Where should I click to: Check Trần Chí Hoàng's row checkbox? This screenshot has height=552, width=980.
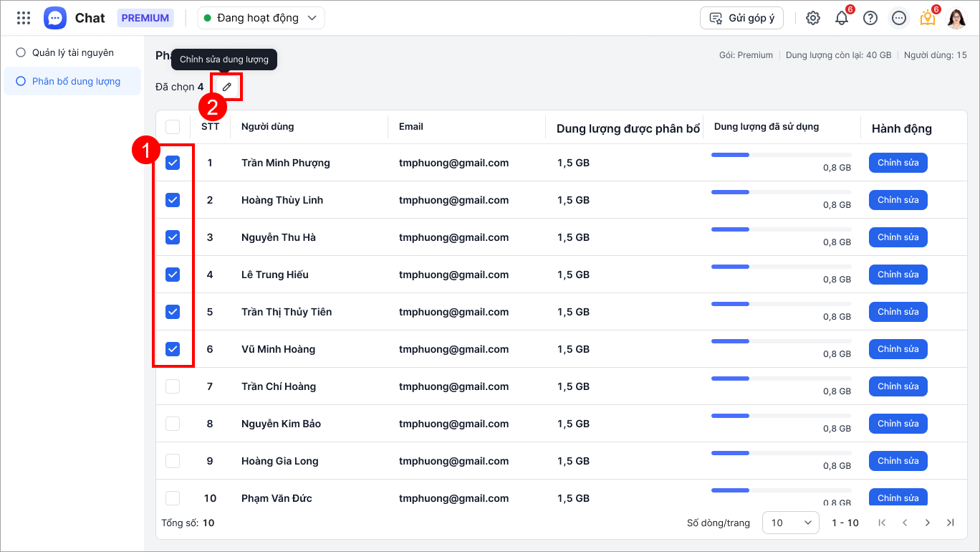[x=173, y=386]
